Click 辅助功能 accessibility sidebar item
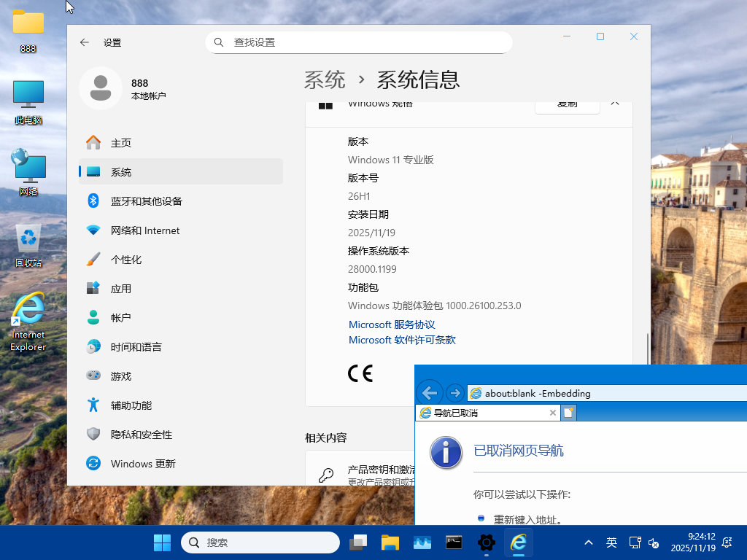This screenshot has height=560, width=747. (x=131, y=405)
